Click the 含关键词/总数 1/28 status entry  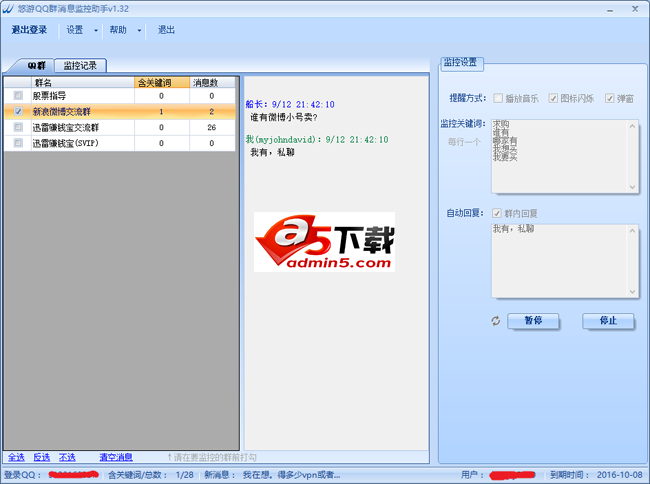[151, 475]
